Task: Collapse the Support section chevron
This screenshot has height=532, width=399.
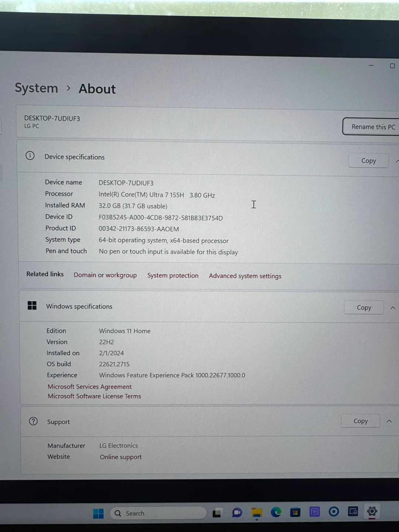Action: [389, 421]
